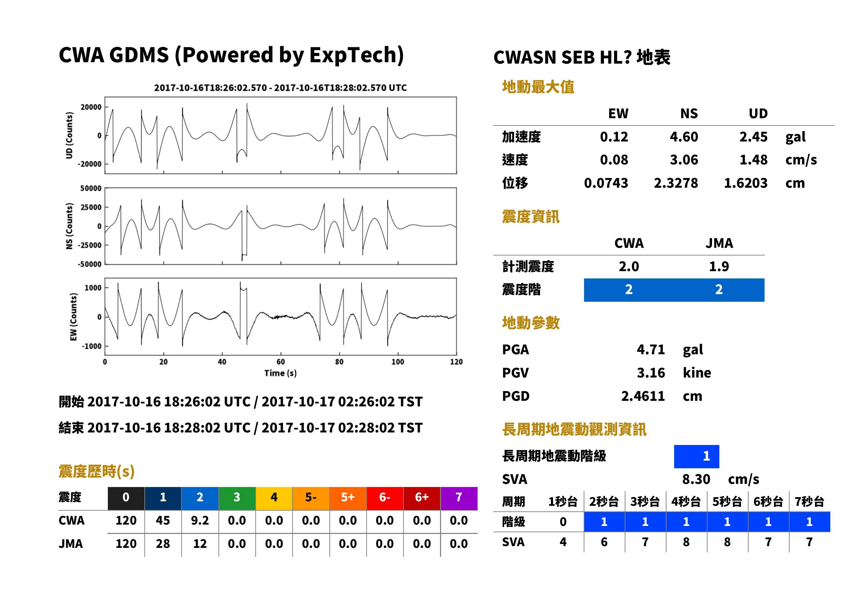Click the 4秒台 period column header
863x616 pixels.
click(x=686, y=502)
